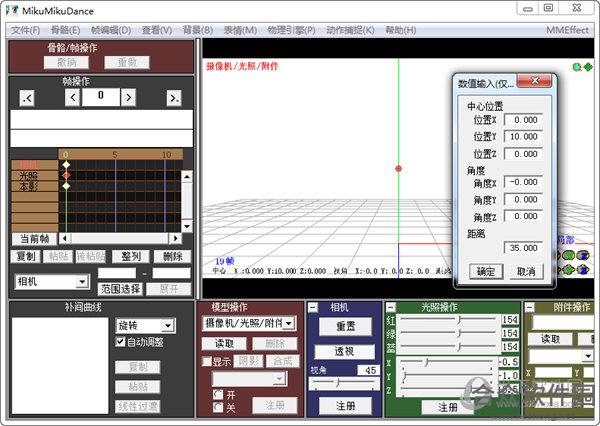Viewport: 600px width, 426px height.
Task: Click the 读取 button in accessory panel
Action: click(550, 339)
